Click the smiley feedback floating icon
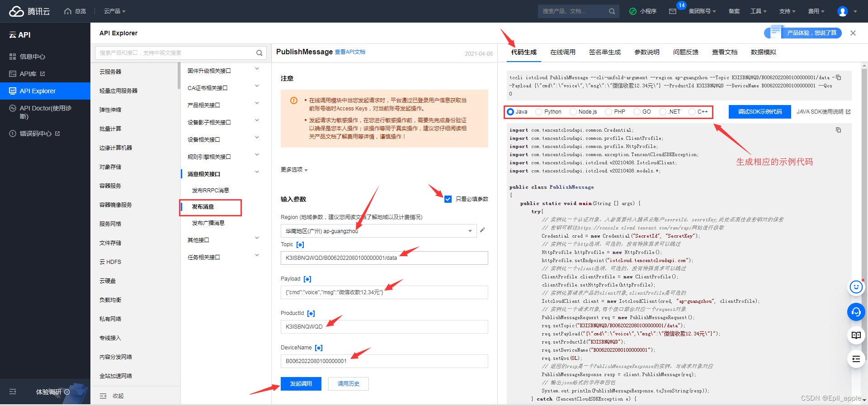 pos(856,287)
